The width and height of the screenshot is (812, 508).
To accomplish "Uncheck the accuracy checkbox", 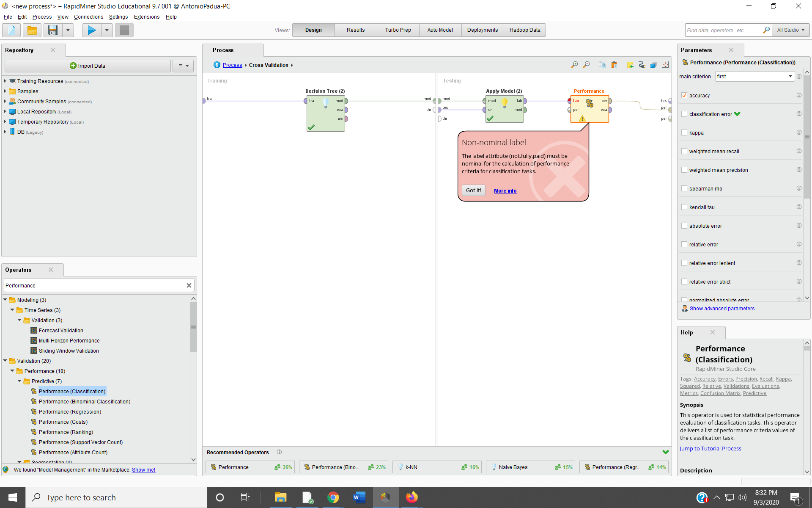I will (684, 95).
